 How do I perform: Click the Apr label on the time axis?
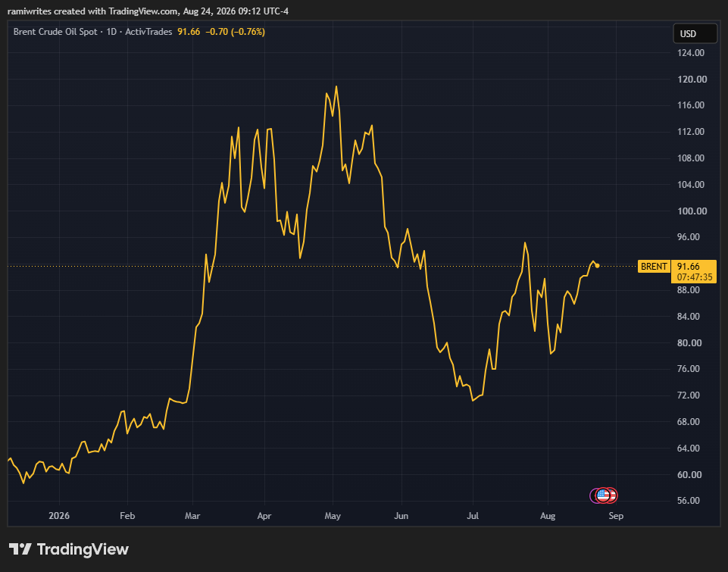coord(264,516)
